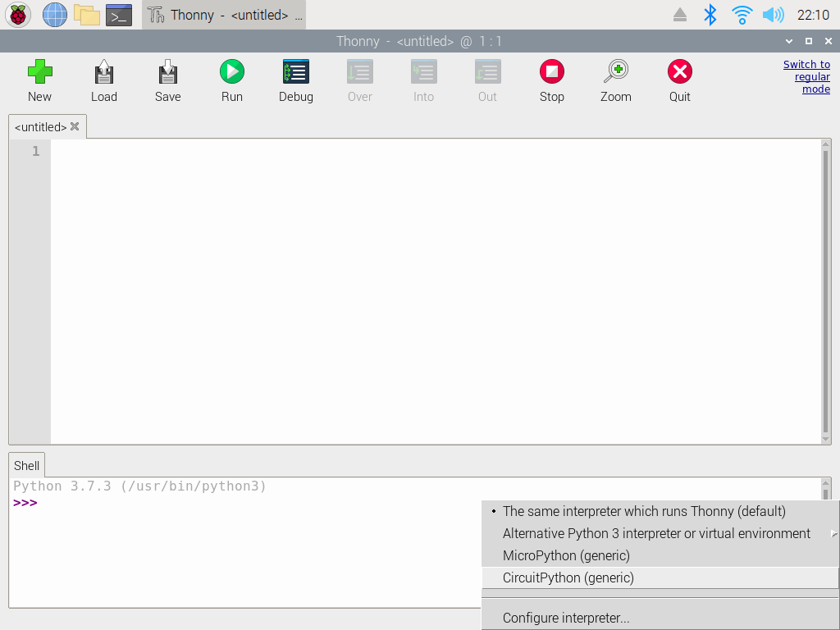Click the editor scrollbar down arrow

pyautogui.click(x=825, y=440)
